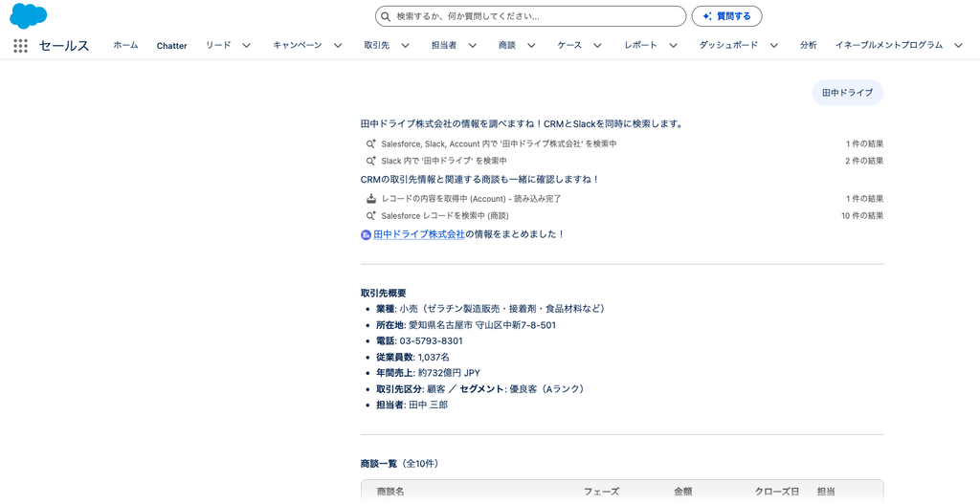Expand the 担当者 dropdown chevron
980x504 pixels.
pos(473,46)
